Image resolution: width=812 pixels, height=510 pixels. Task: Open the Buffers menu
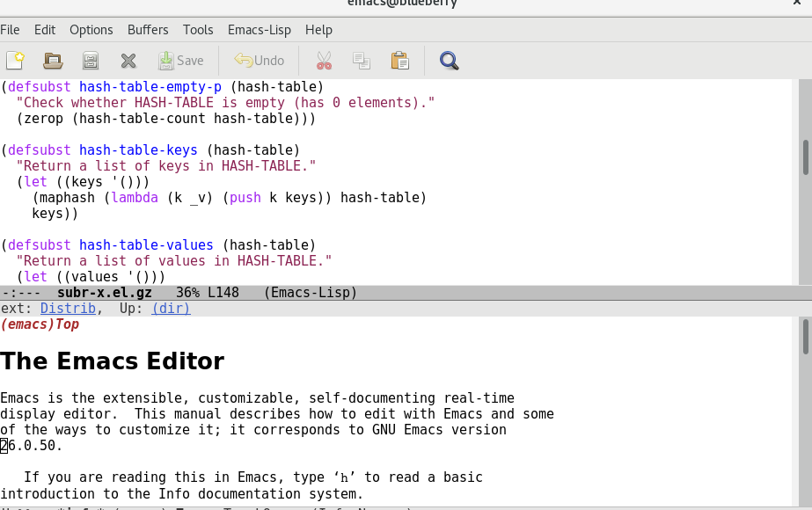click(x=148, y=30)
